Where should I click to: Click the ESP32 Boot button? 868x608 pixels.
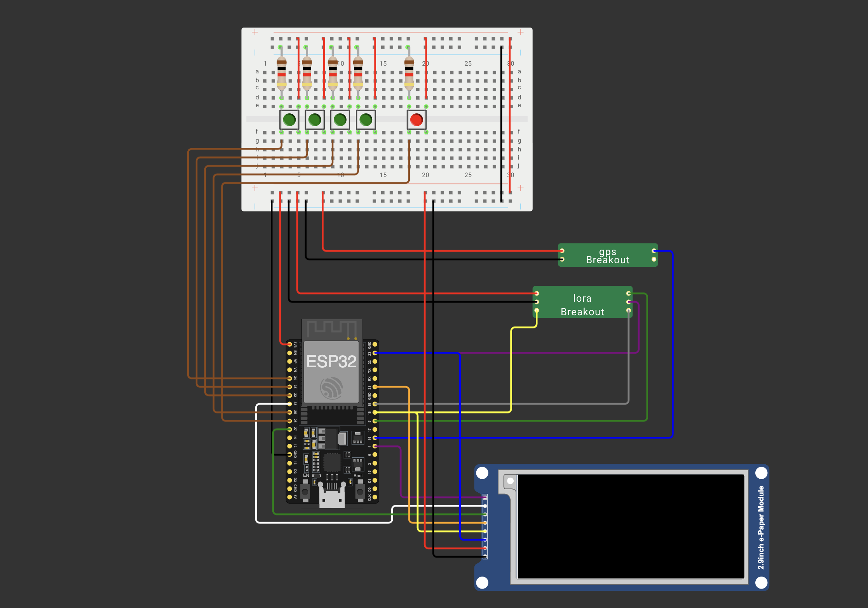360,492
